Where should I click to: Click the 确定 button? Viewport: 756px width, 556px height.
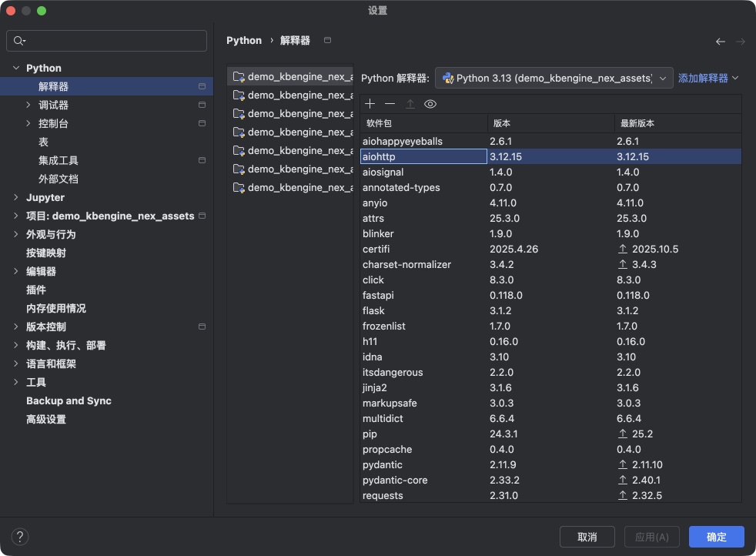(x=716, y=537)
